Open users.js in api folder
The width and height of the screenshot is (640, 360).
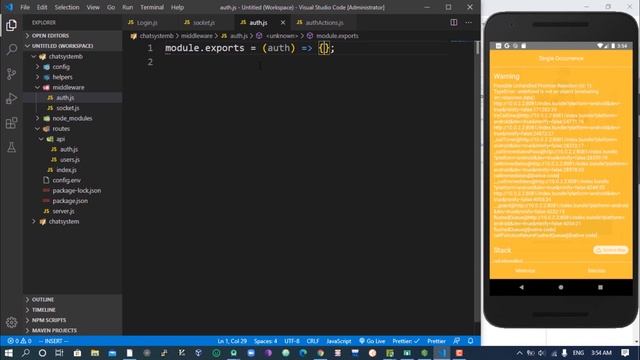[73, 160]
